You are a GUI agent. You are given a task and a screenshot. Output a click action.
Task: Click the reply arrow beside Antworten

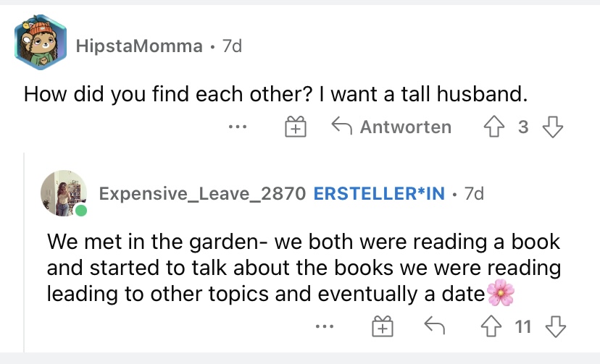pyautogui.click(x=341, y=126)
